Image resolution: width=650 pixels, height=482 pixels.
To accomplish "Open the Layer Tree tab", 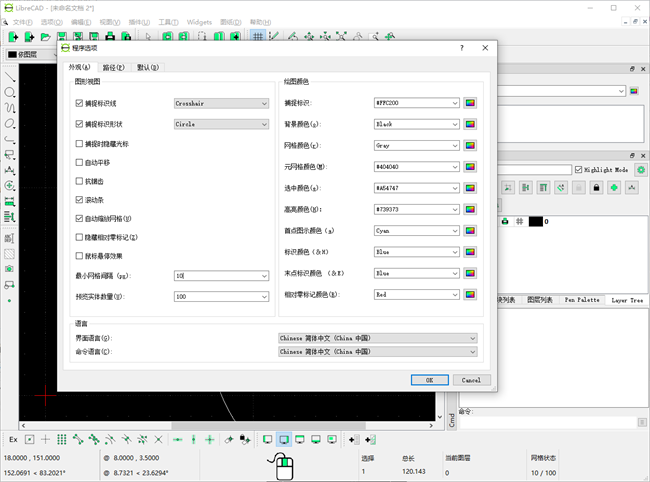I will coord(629,299).
